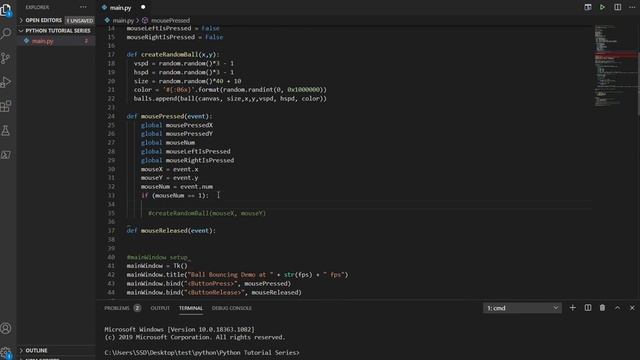Click mousePressed symbol in the breadcrumb
Viewport: 640px width, 360px height.
[170, 20]
